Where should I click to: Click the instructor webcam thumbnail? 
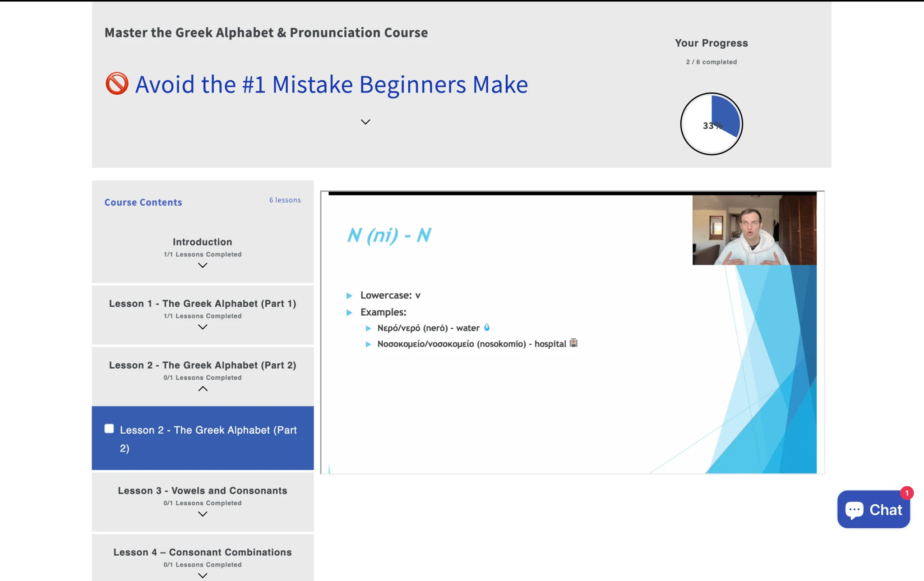tap(754, 230)
